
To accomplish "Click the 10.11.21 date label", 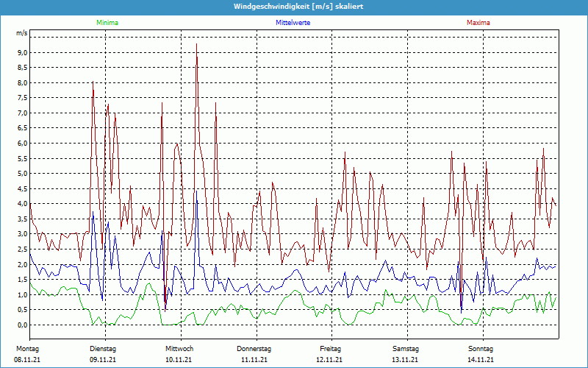I will click(179, 360).
